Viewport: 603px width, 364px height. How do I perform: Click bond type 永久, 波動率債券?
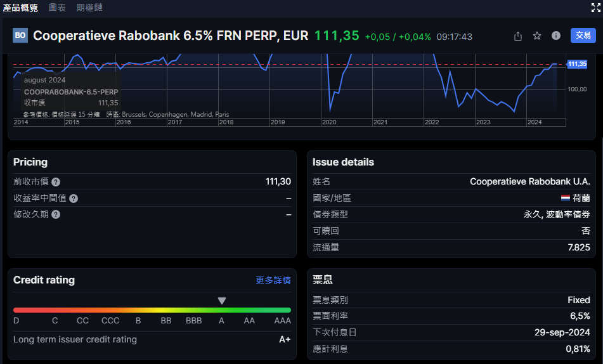(557, 214)
